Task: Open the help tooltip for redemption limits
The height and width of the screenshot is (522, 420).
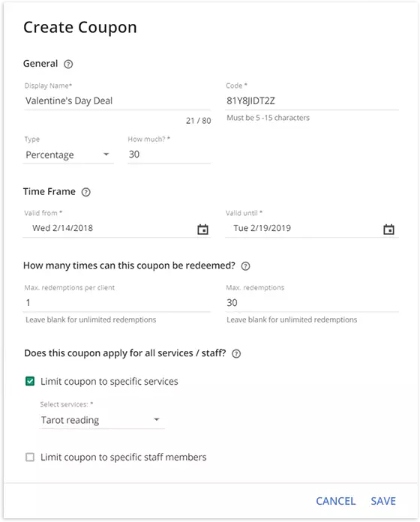Action: click(245, 266)
